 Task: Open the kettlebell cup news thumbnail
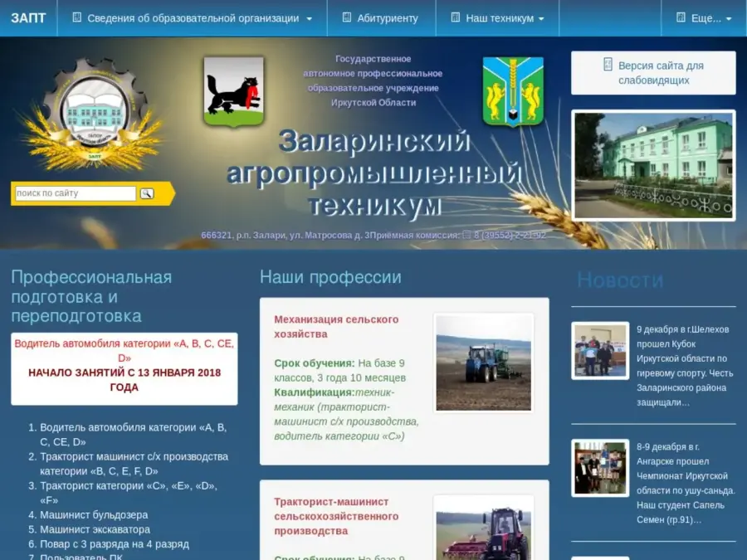pyautogui.click(x=600, y=350)
